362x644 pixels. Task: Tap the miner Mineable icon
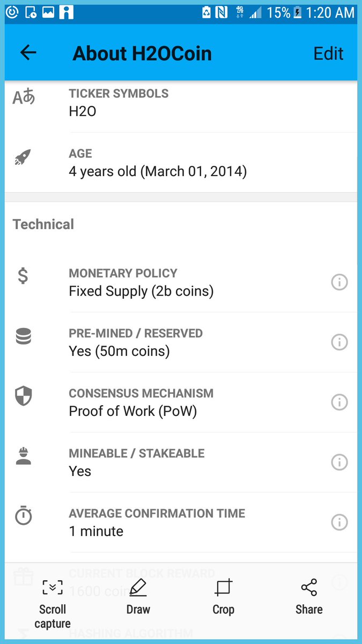tap(23, 456)
